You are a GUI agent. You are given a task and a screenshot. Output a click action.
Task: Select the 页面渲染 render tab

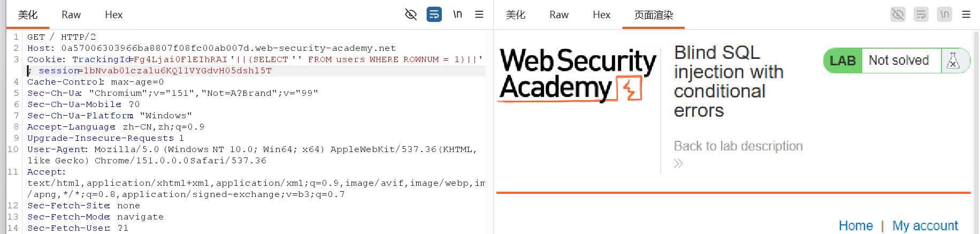point(654,14)
